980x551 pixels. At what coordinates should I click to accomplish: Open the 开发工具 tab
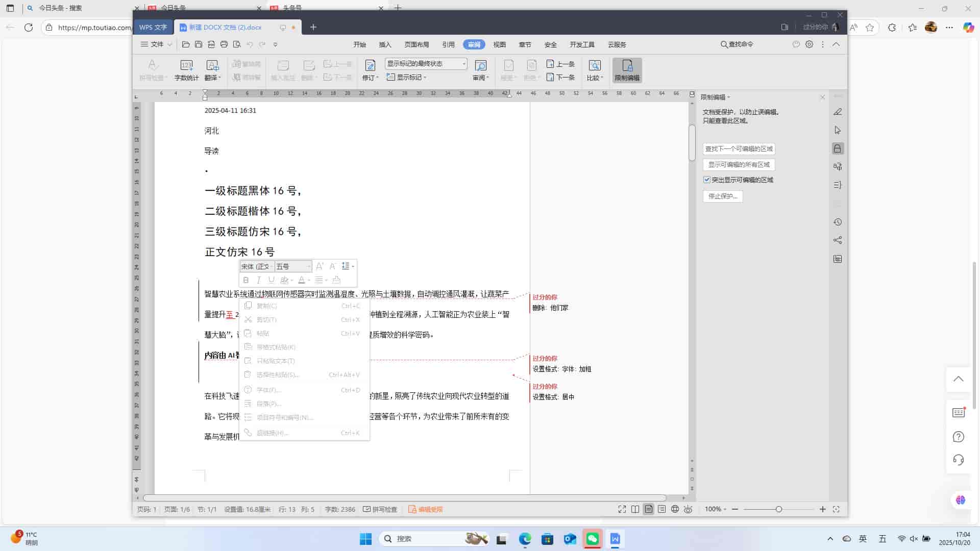coord(582,44)
